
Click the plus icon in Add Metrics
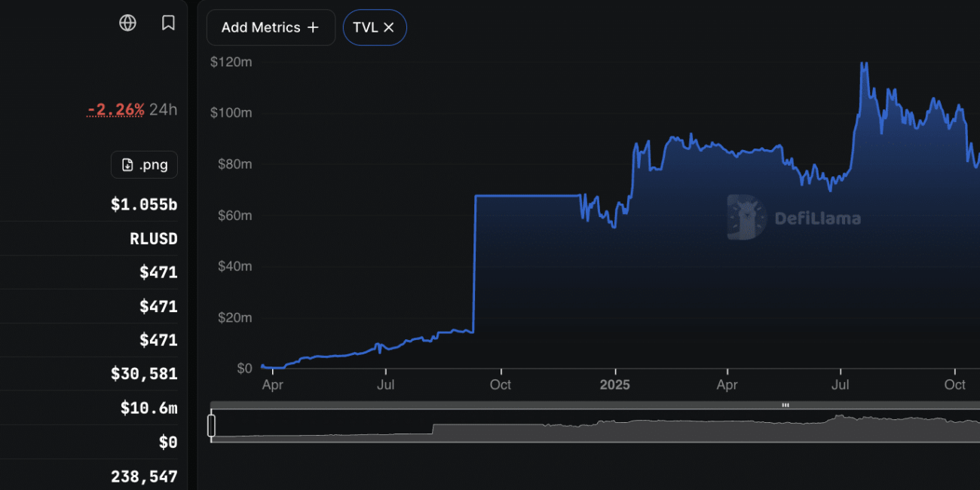pyautogui.click(x=313, y=28)
